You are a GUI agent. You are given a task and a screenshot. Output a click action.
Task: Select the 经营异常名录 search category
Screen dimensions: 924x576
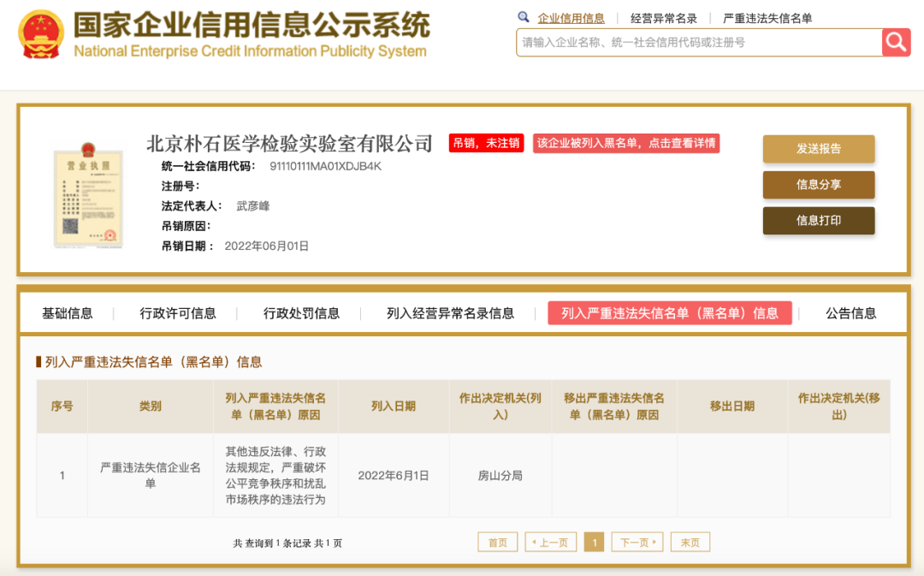664,18
